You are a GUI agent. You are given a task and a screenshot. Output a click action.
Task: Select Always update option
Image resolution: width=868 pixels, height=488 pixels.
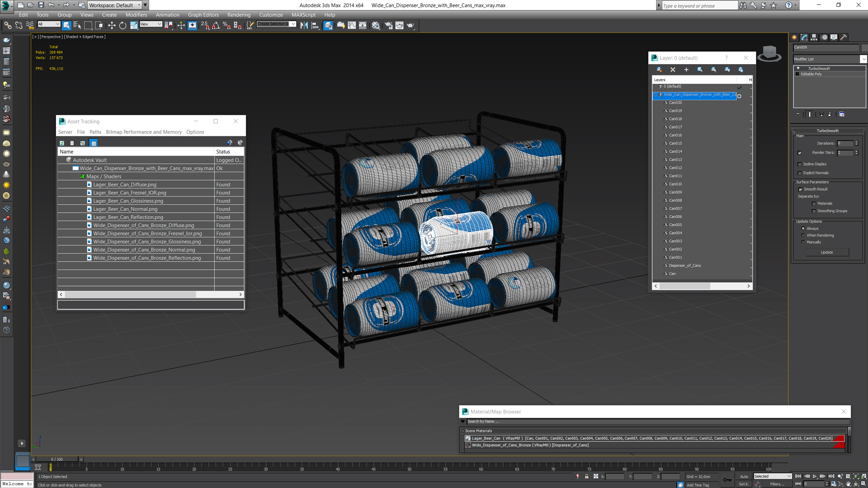(803, 229)
